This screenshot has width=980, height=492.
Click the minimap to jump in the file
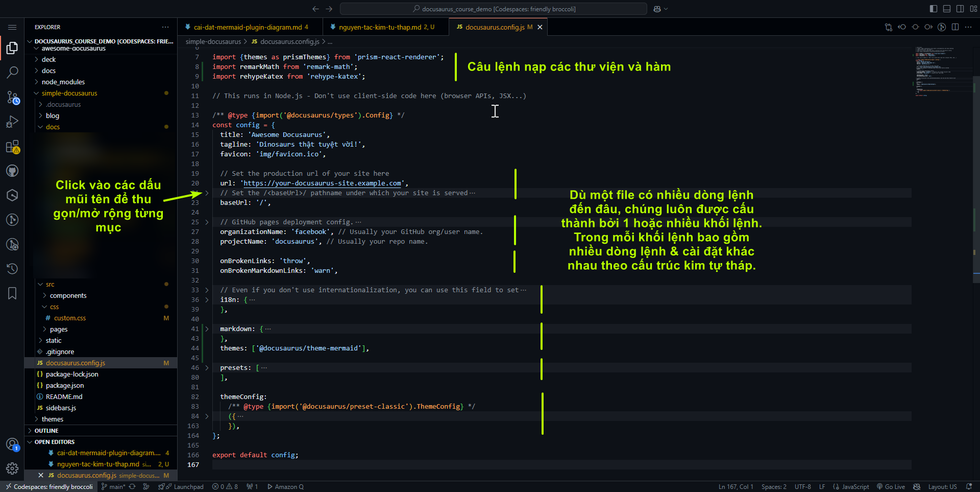click(942, 72)
